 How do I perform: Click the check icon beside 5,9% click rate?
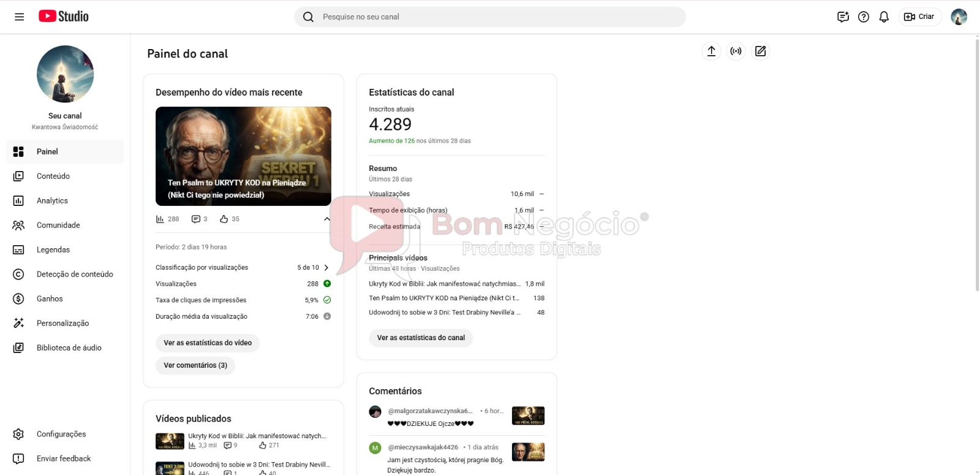tap(327, 300)
